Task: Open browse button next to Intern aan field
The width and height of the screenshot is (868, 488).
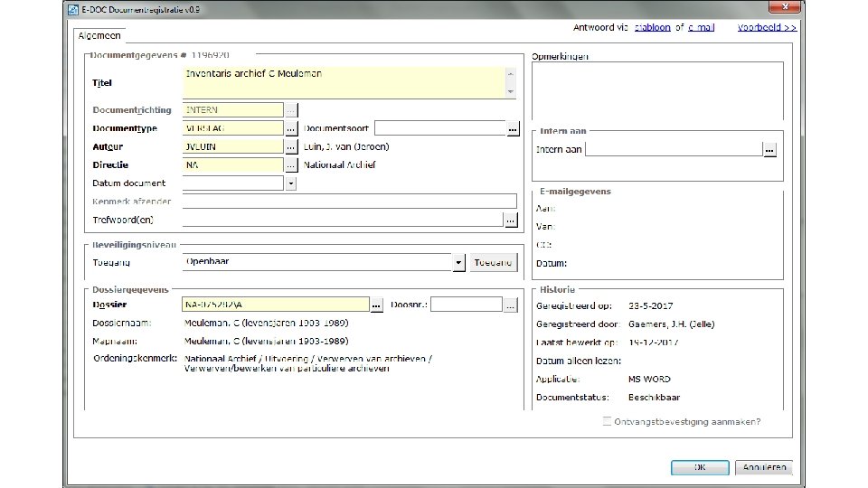Action: [x=769, y=149]
